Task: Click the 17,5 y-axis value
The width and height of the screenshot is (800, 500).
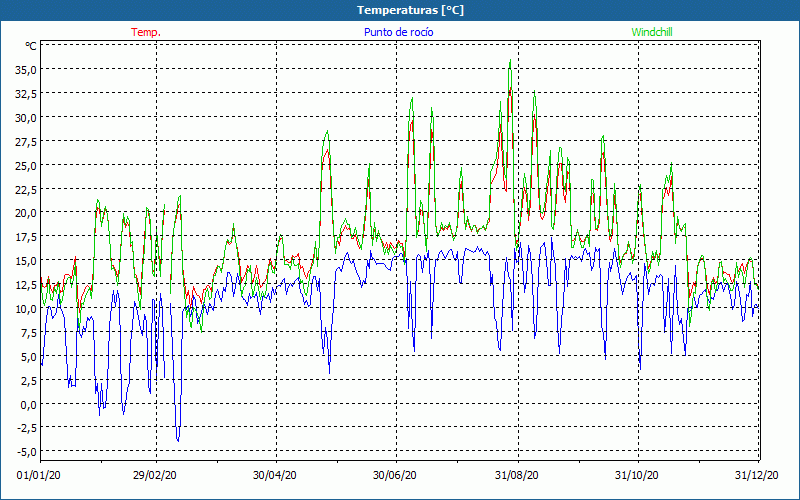Action: pos(26,237)
